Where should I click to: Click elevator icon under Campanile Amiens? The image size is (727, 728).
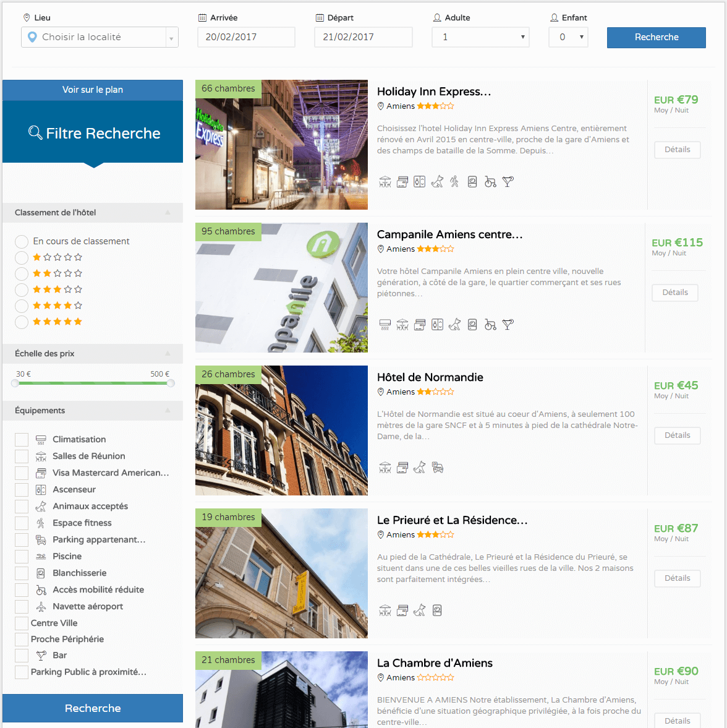[x=437, y=325]
